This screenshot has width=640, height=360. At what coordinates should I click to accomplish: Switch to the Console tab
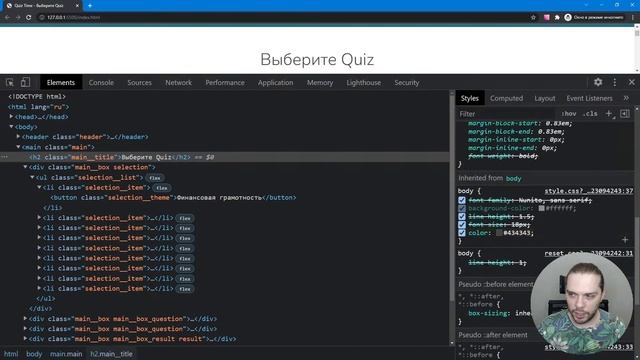click(x=101, y=82)
